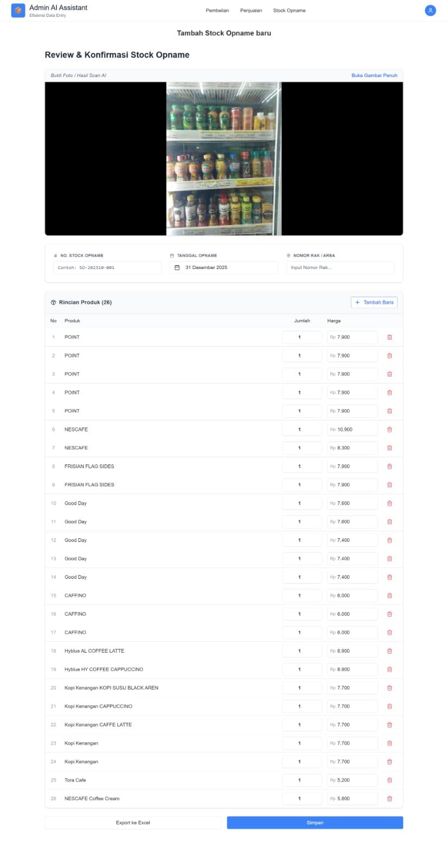Trash row 10 Good Day item
Viewport: 448px width, 868px height.
pos(389,503)
